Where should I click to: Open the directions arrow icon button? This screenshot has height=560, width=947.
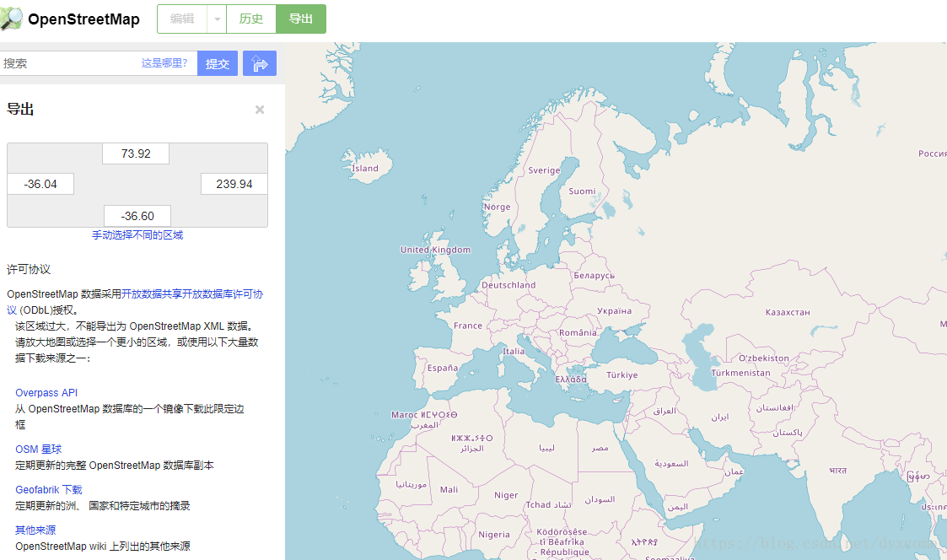coord(260,63)
